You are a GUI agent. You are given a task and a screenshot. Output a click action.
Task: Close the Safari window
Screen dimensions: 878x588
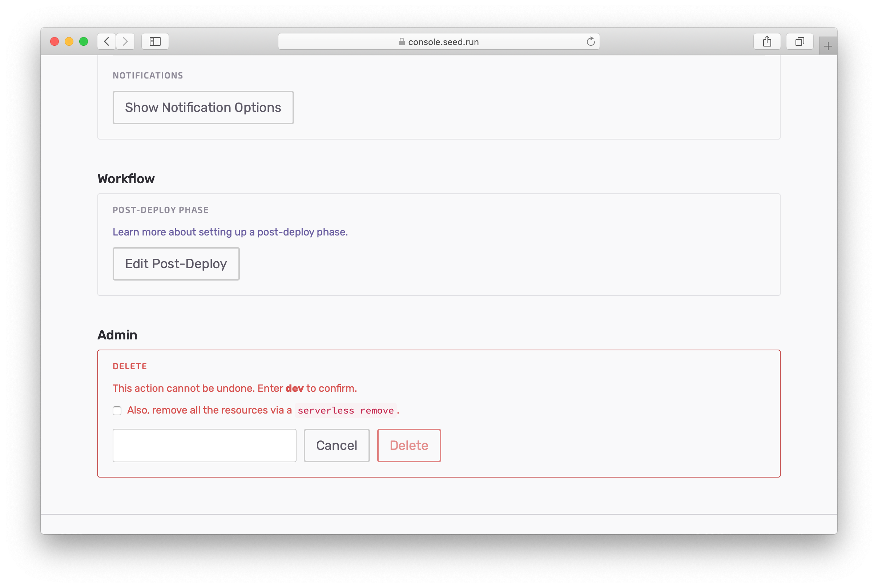[x=55, y=41]
